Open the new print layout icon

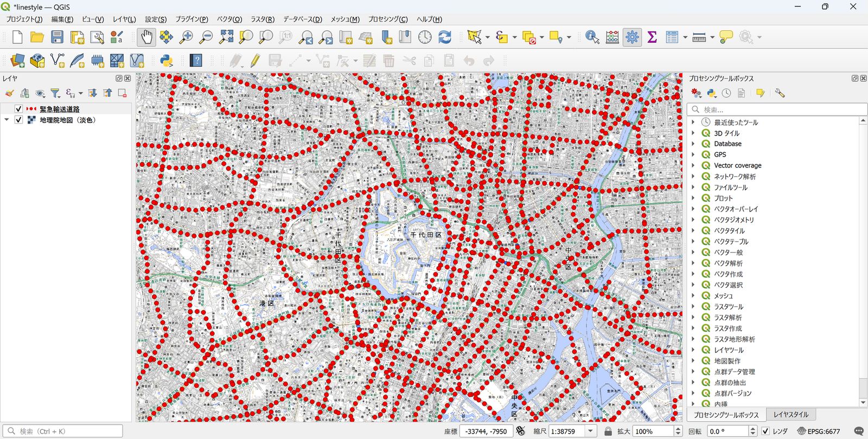pyautogui.click(x=77, y=37)
